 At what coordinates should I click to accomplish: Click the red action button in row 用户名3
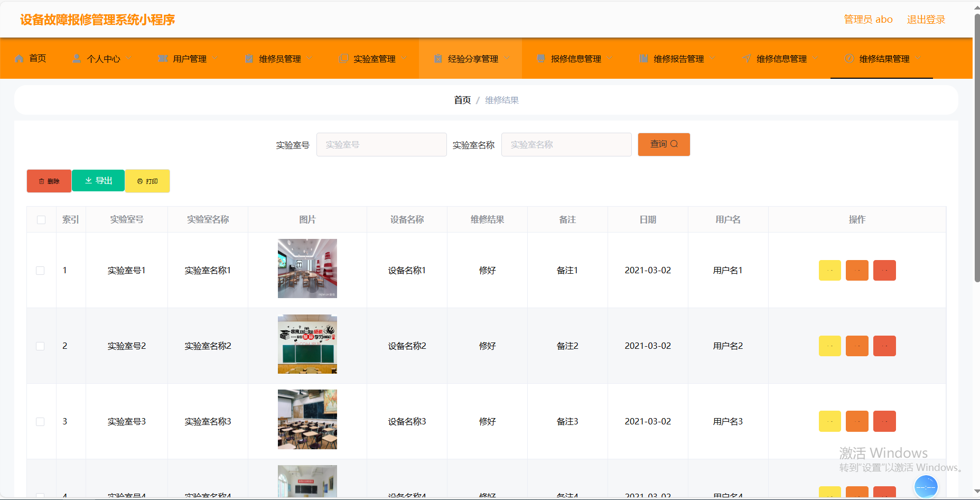(884, 421)
